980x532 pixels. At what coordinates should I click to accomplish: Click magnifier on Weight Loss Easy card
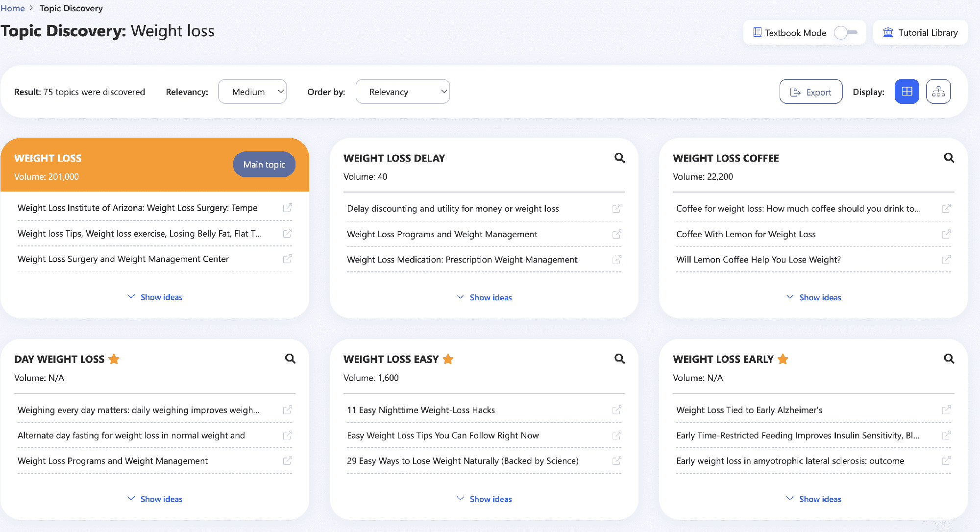coord(619,359)
